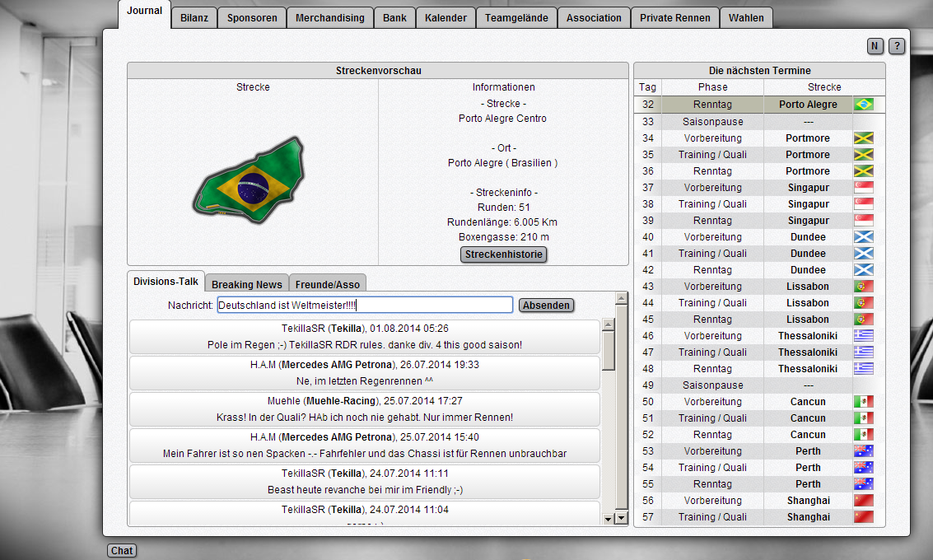The width and height of the screenshot is (933, 560).
Task: Click the Singapore flag in the day 37 row
Action: tap(864, 188)
